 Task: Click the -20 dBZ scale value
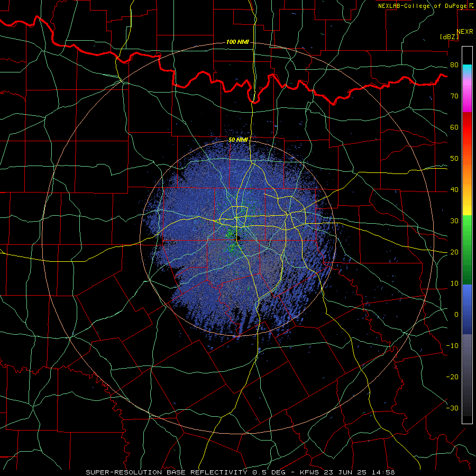tap(452, 377)
